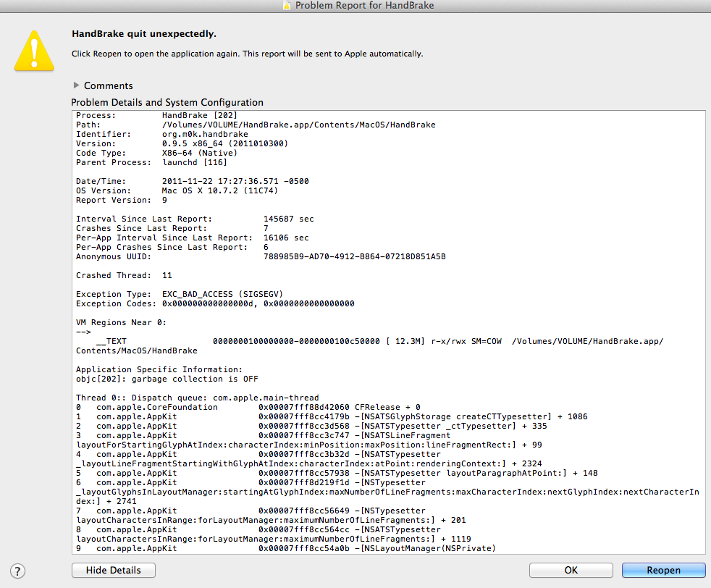The width and height of the screenshot is (711, 588).
Task: Click stack frame 0 CFRelease + 0
Action: [x=248, y=407]
